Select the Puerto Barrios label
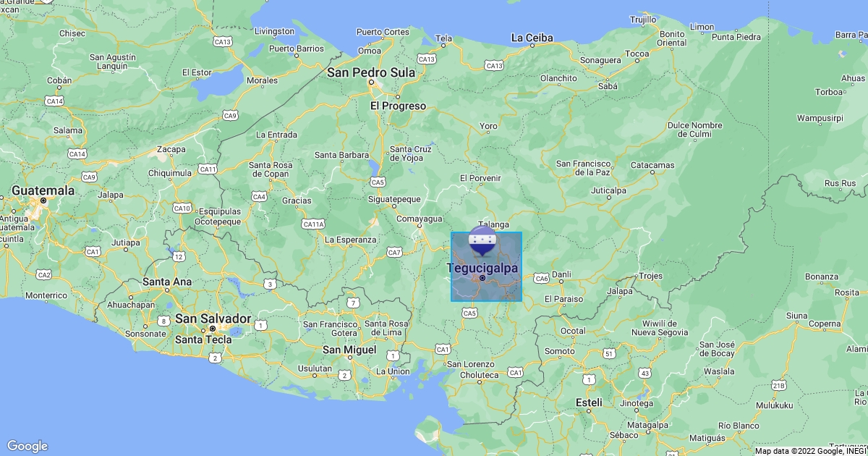The width and height of the screenshot is (868, 456). [x=297, y=48]
